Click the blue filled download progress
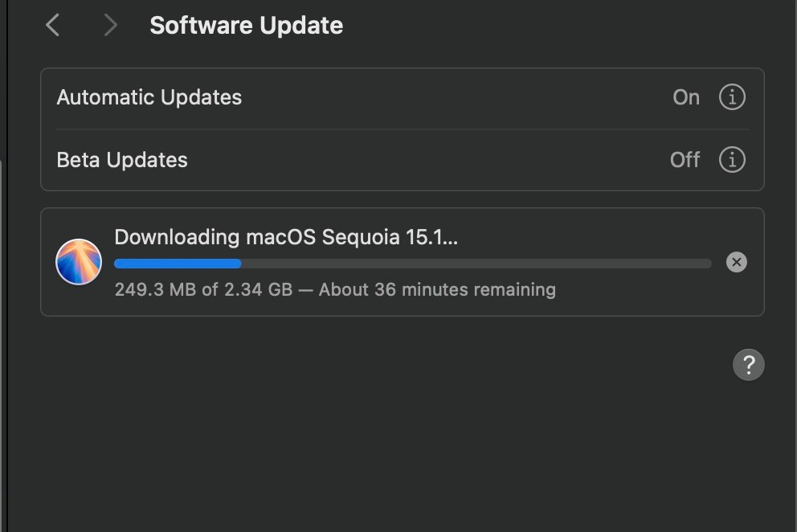The width and height of the screenshot is (797, 532). tap(177, 263)
